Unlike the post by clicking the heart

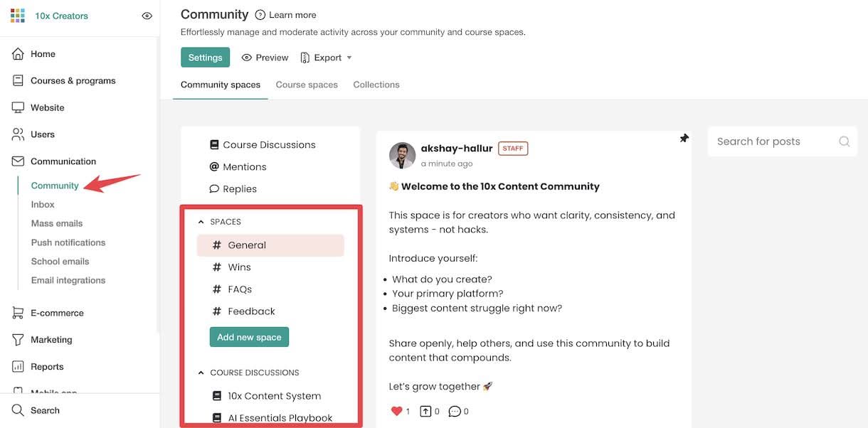pos(398,411)
